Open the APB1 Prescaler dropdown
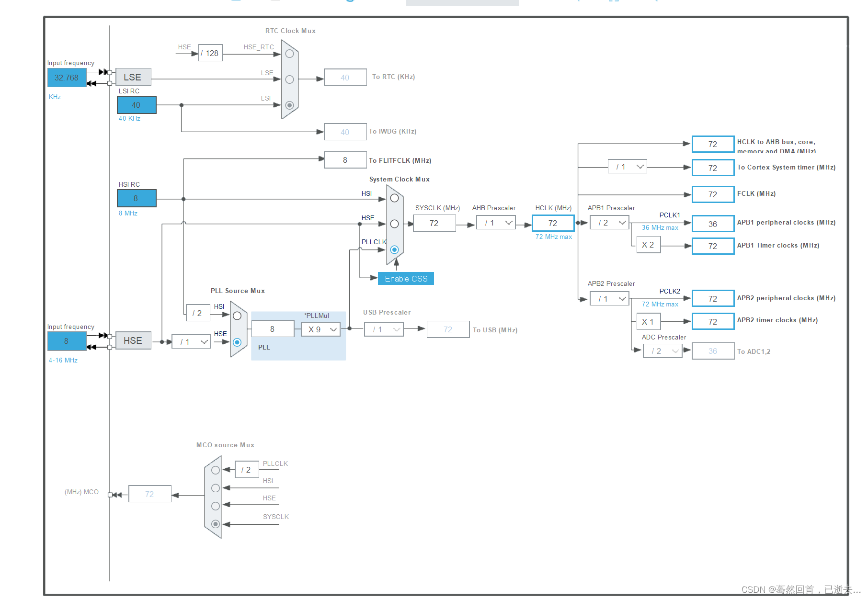The height and width of the screenshot is (599, 868). (x=609, y=223)
